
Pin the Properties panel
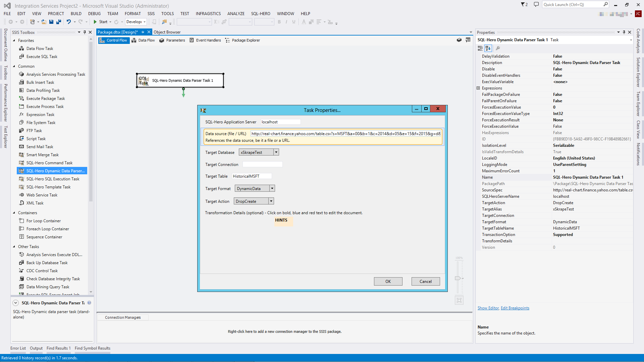point(624,32)
